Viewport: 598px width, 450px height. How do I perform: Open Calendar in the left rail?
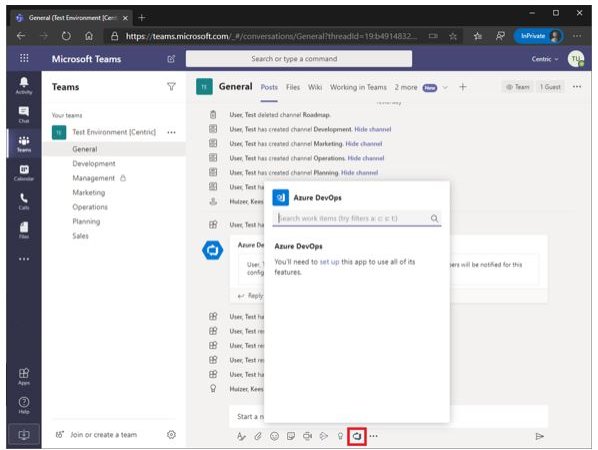click(x=24, y=172)
